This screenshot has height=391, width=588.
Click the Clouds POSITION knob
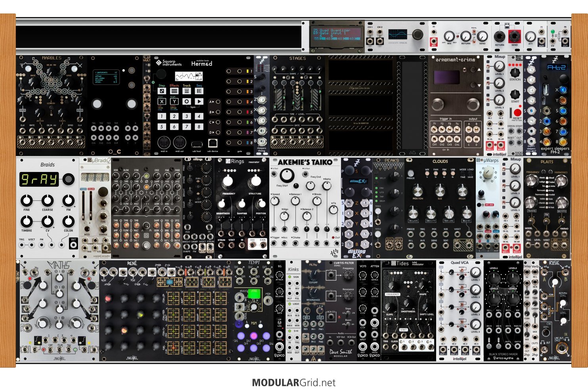coord(418,191)
